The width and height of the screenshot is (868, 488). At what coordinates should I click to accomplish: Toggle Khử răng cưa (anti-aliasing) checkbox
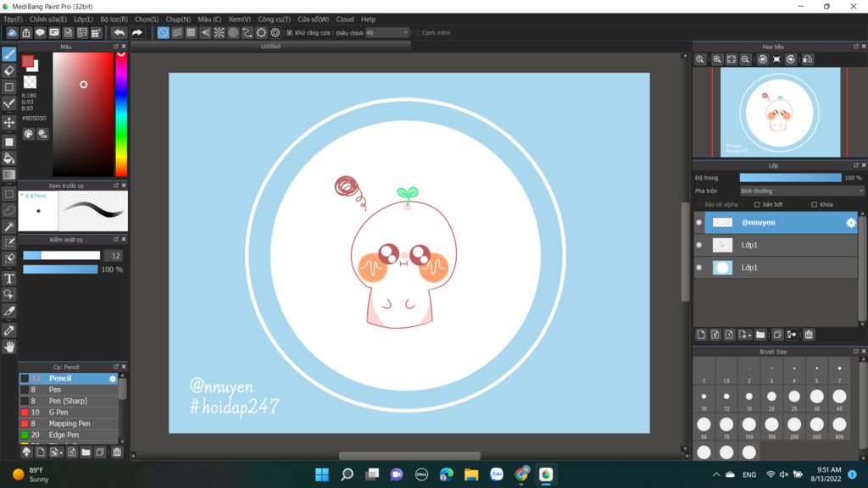point(290,33)
